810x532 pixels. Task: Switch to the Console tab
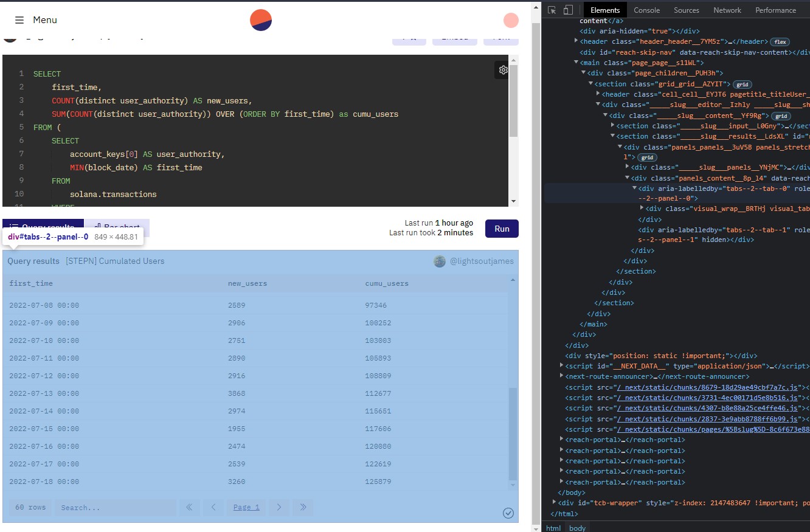[x=646, y=10]
